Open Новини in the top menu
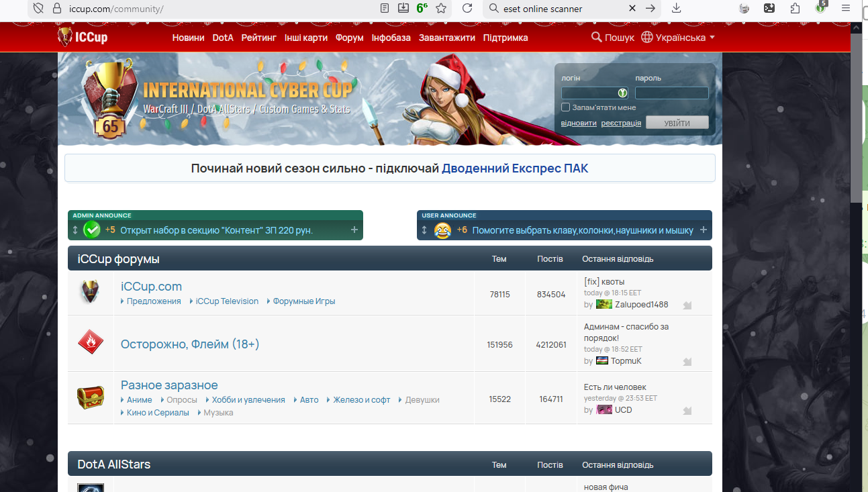 (x=188, y=38)
